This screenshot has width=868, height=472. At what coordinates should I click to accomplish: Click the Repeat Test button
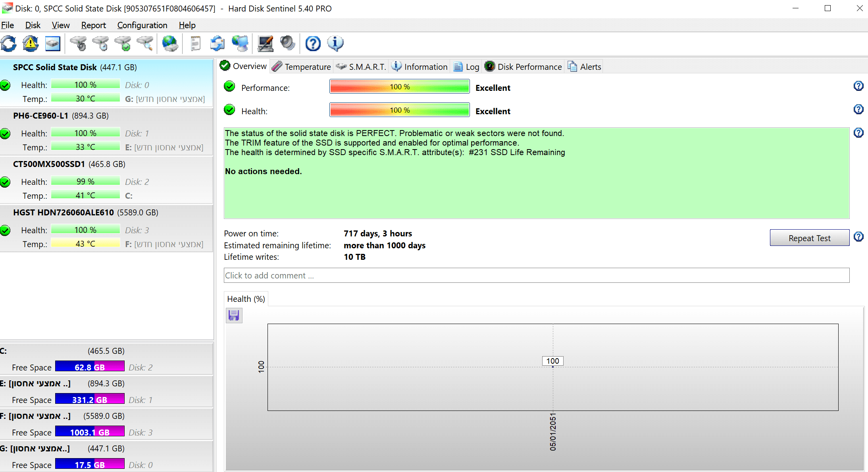[x=809, y=238]
